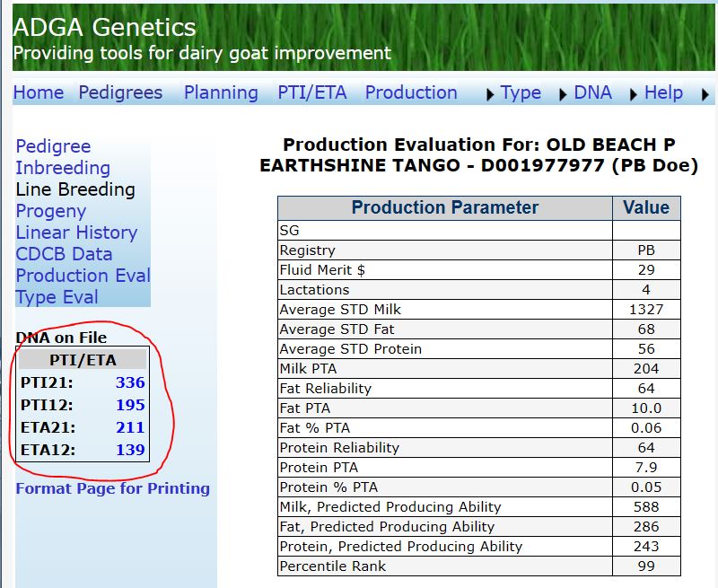The width and height of the screenshot is (718, 588).
Task: Select the Percentile Rank row label
Action: 332,566
